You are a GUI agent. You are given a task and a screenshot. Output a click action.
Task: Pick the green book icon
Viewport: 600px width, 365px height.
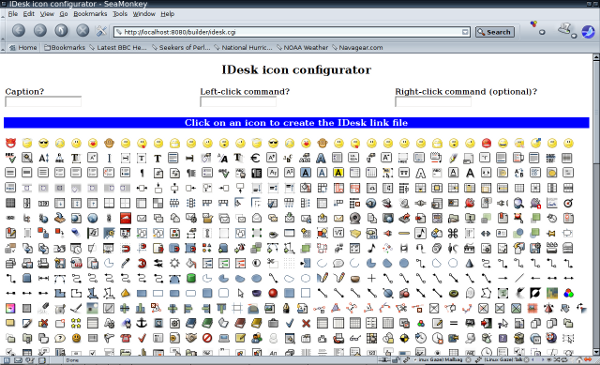(207, 323)
